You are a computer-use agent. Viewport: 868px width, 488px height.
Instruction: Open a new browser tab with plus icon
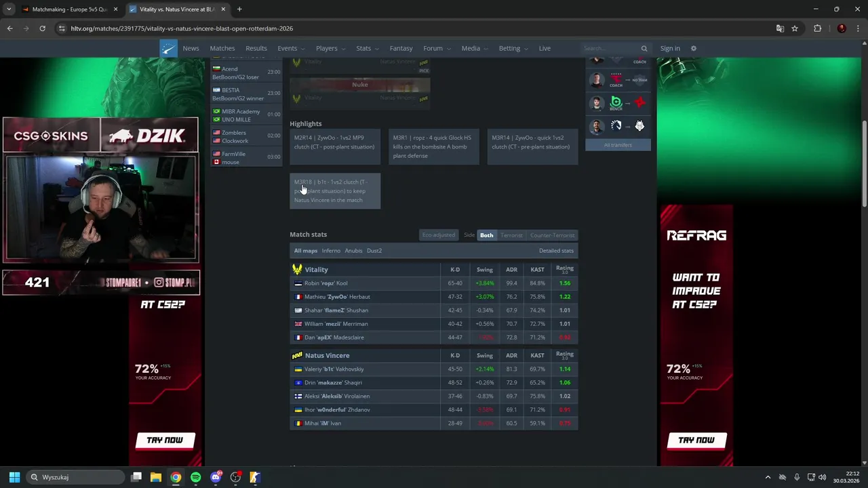pyautogui.click(x=239, y=9)
